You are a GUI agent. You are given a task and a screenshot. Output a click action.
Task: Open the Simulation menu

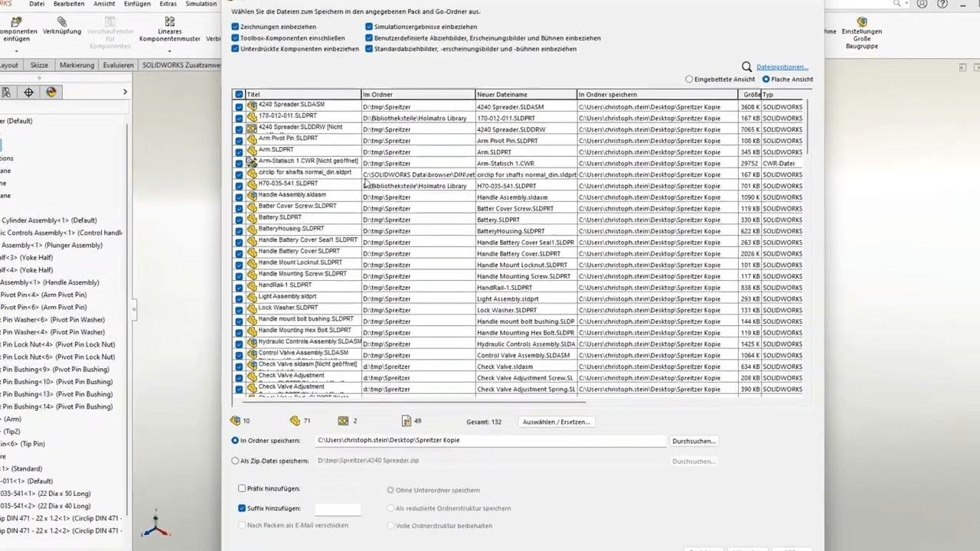pyautogui.click(x=201, y=4)
